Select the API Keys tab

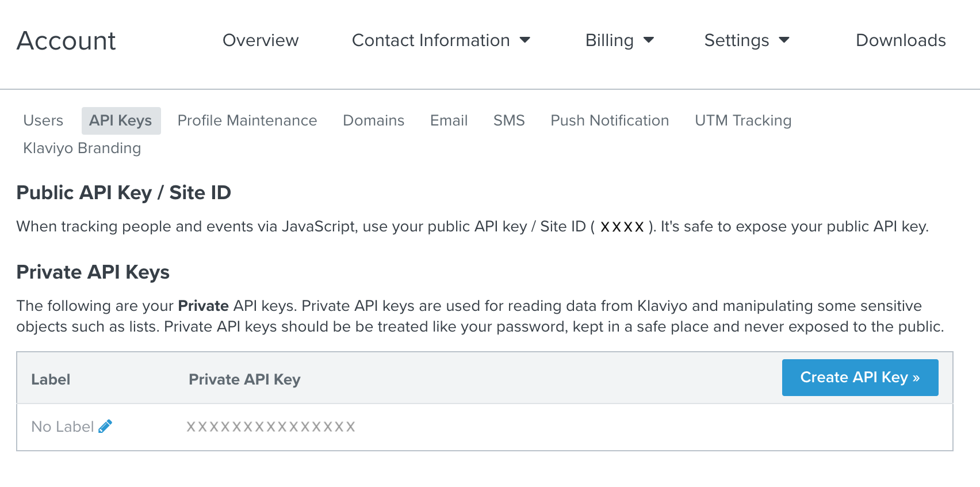tap(121, 120)
